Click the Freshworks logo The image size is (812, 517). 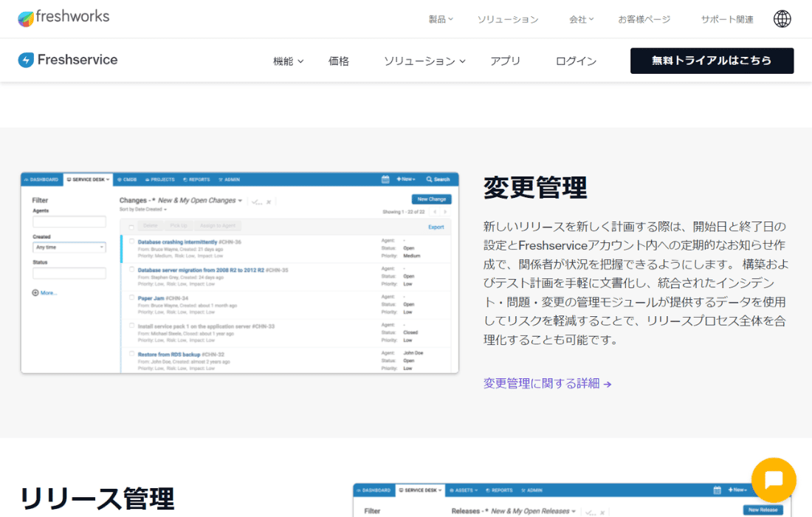pyautogui.click(x=63, y=17)
